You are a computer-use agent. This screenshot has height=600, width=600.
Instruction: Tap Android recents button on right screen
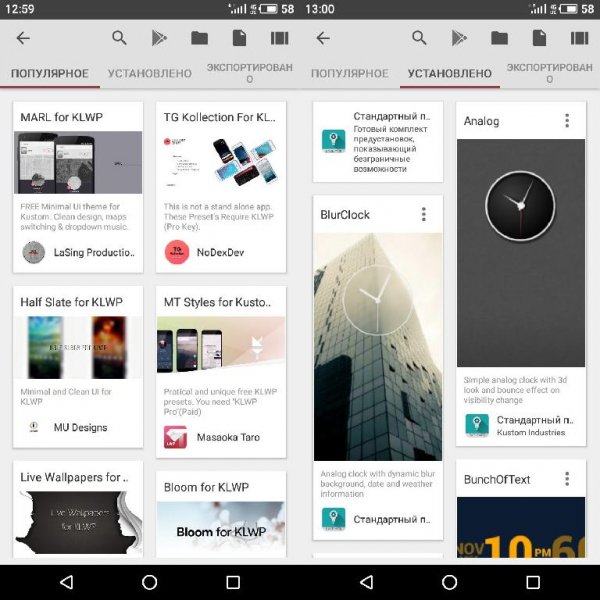533,582
